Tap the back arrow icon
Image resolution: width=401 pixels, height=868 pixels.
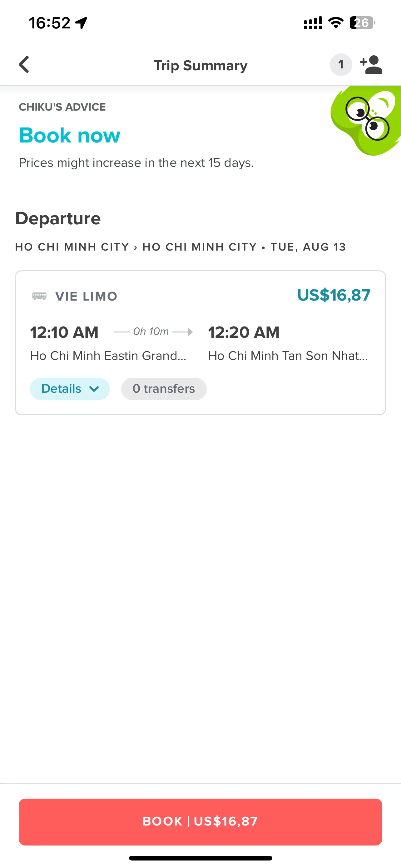pyautogui.click(x=24, y=64)
